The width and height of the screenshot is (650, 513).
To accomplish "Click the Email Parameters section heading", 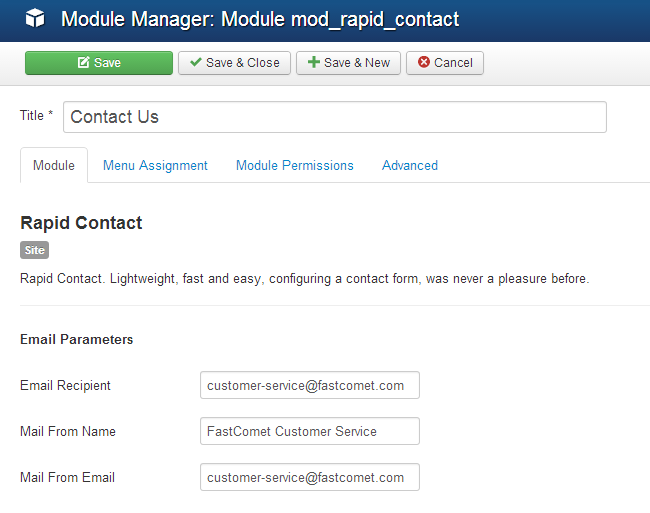I will pyautogui.click(x=77, y=339).
